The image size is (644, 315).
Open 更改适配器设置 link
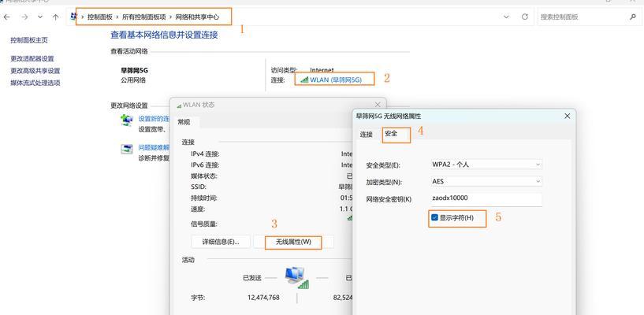click(32, 58)
